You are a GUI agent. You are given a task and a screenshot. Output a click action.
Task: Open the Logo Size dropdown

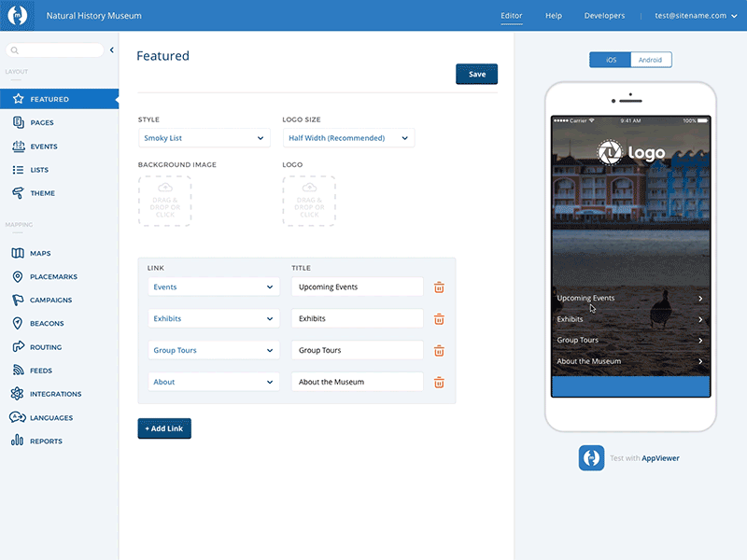click(x=348, y=138)
